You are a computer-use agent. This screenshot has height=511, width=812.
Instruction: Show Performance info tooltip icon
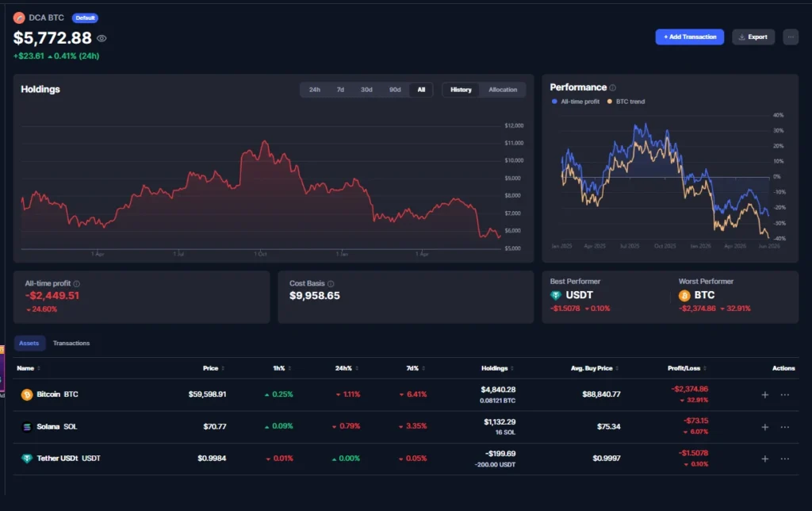point(613,87)
